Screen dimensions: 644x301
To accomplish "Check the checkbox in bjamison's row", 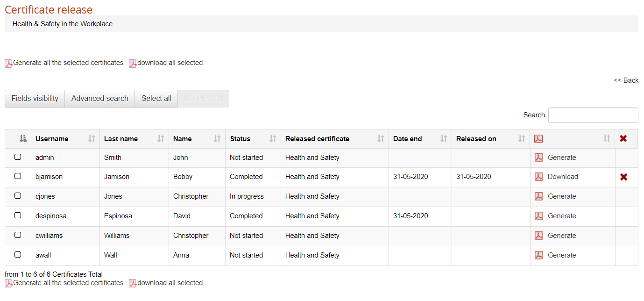I will click(x=18, y=177).
